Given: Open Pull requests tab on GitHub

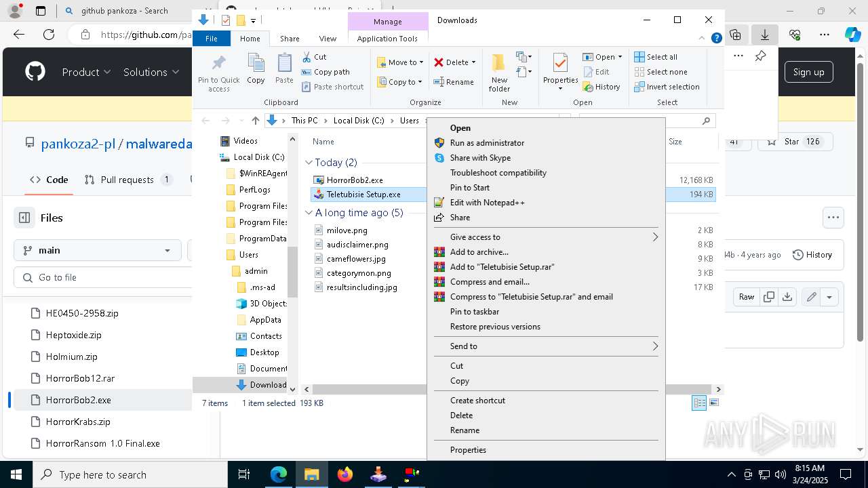Looking at the screenshot, I should point(128,180).
